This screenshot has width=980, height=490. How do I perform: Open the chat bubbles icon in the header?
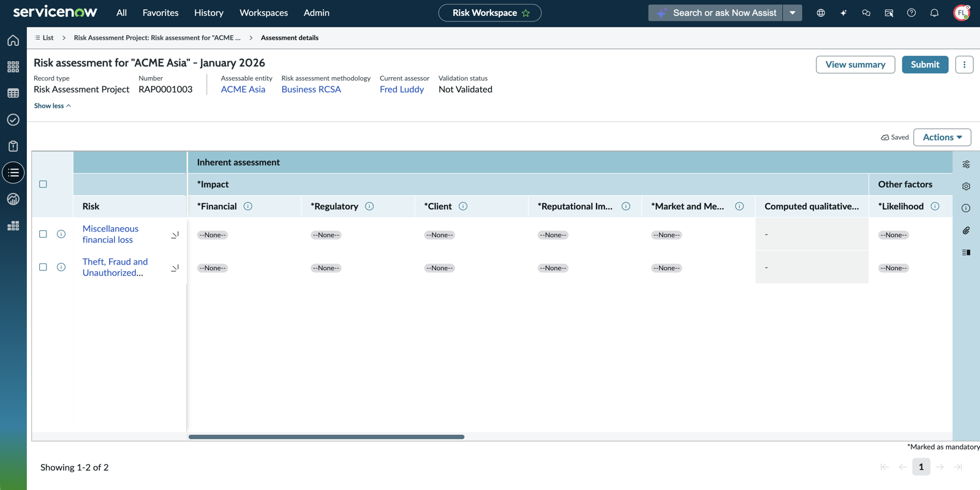pyautogui.click(x=866, y=13)
